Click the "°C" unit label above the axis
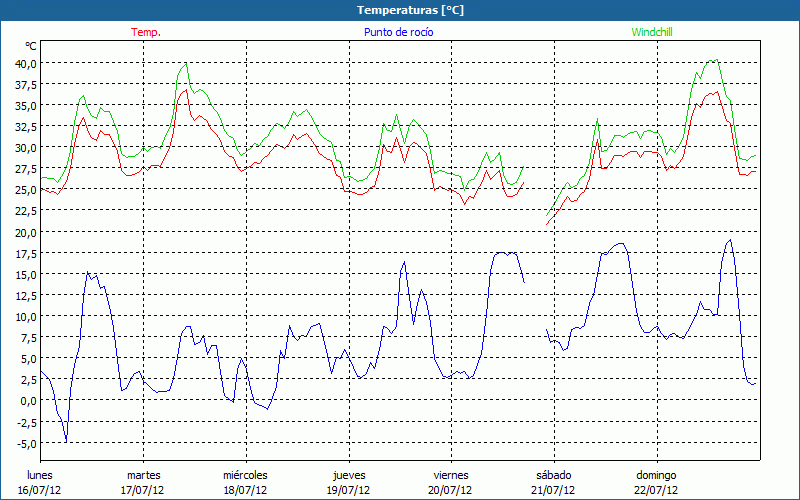The image size is (800, 500). coord(31,46)
